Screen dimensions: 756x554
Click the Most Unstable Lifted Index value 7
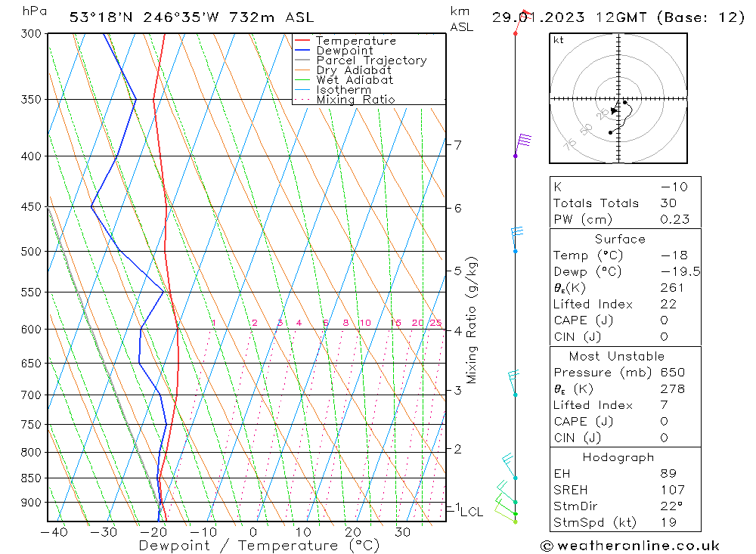pos(664,406)
